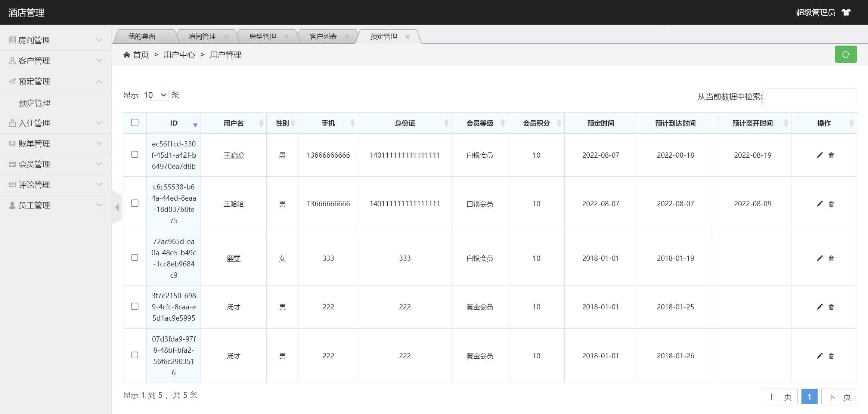This screenshot has height=414, width=868.
Task: Click the t-shirt skin icon in header
Action: pyautogui.click(x=846, y=12)
